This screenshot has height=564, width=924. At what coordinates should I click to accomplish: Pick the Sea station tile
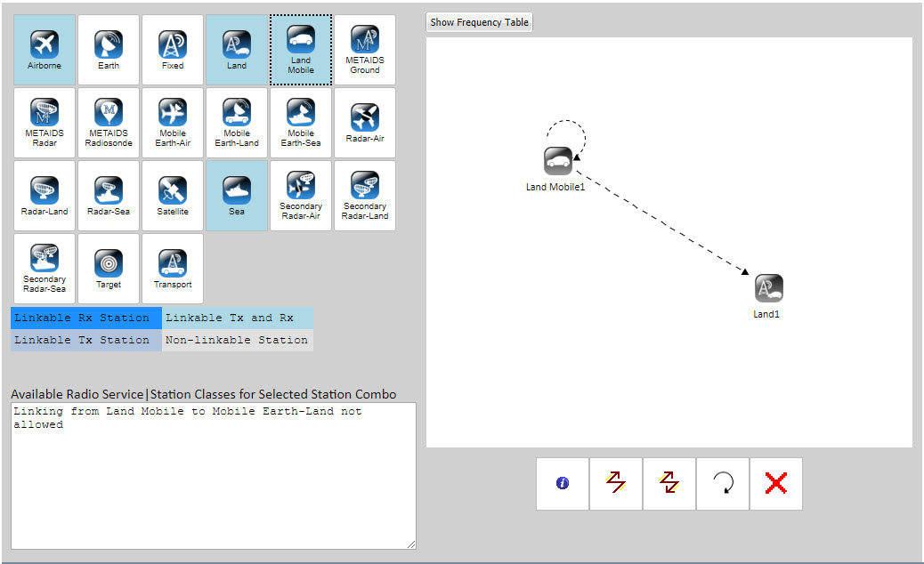click(x=236, y=196)
